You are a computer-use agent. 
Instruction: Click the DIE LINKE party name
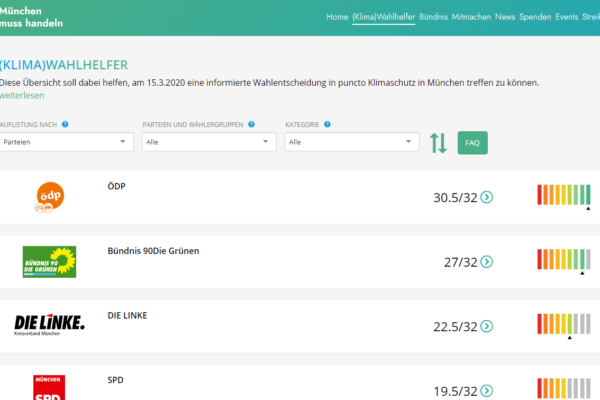127,316
